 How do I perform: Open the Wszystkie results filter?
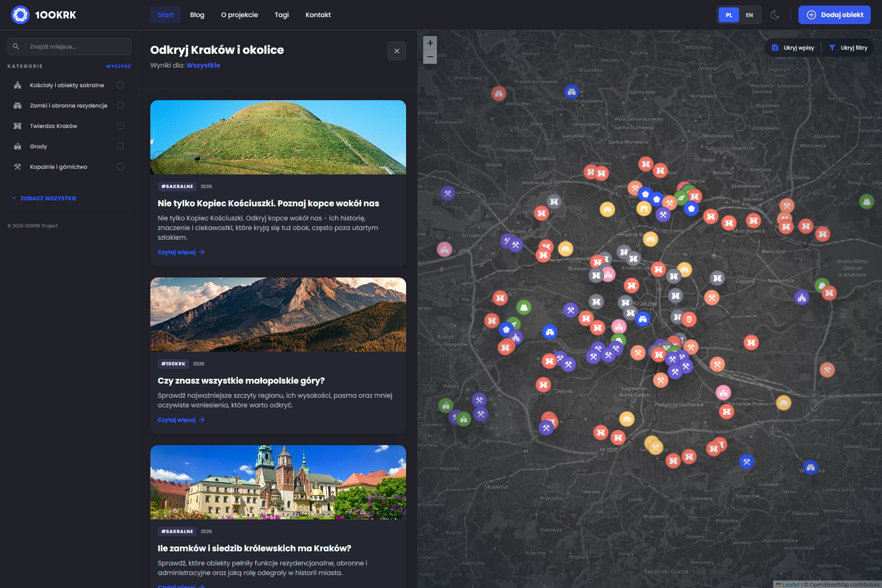click(203, 65)
